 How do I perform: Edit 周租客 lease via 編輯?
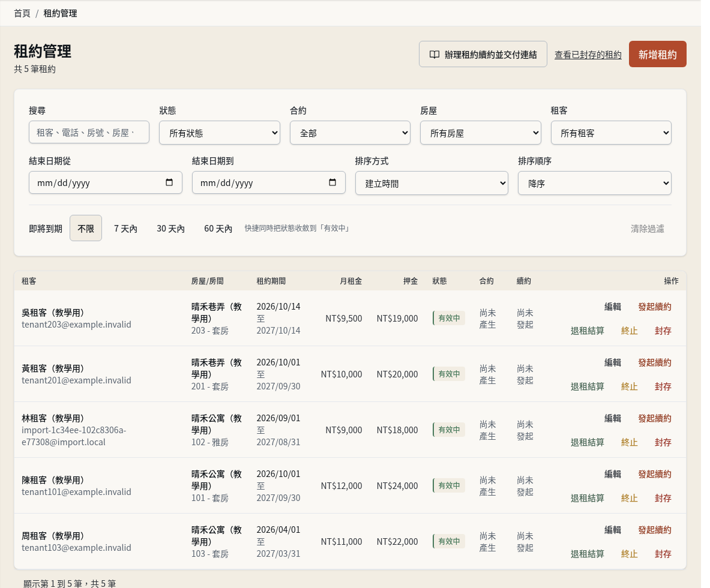tap(613, 530)
